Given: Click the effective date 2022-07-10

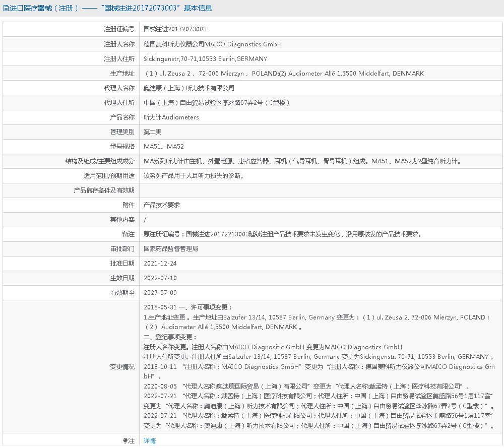Looking at the screenshot, I should click(160, 278).
